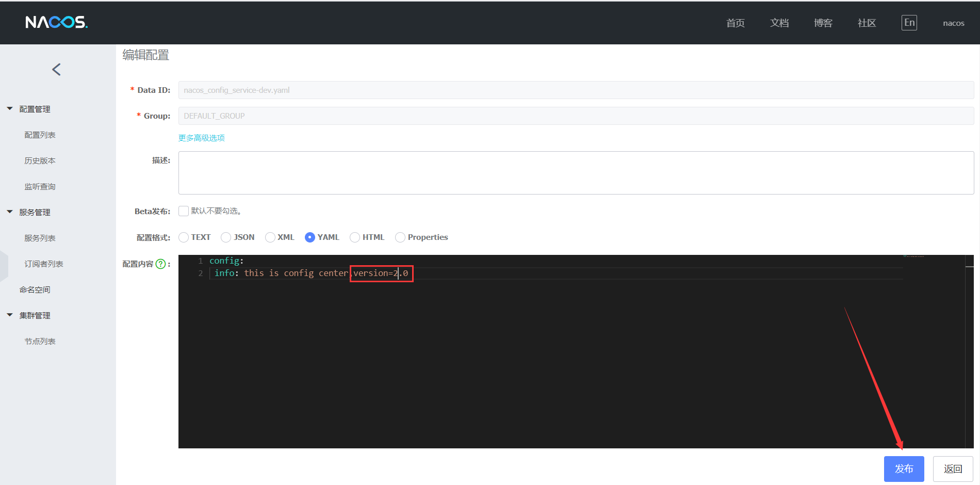Toggle the Beta发布 checkbox

183,211
